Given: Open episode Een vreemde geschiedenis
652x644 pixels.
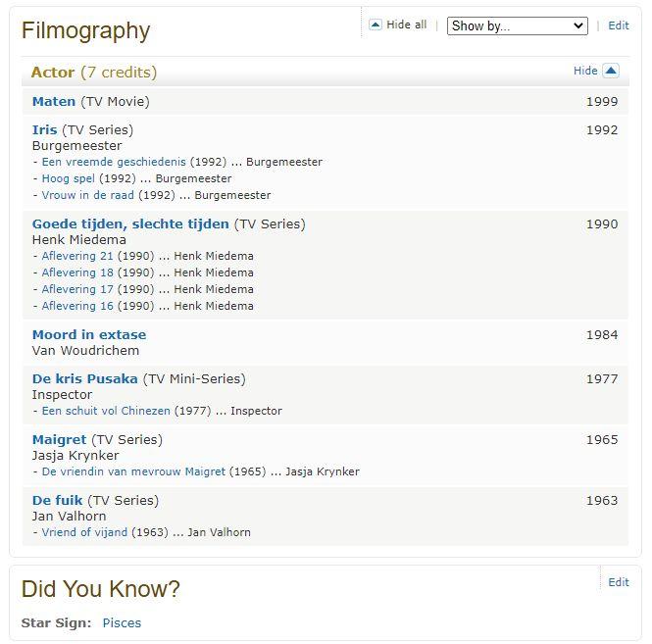Looking at the screenshot, I should [x=114, y=162].
